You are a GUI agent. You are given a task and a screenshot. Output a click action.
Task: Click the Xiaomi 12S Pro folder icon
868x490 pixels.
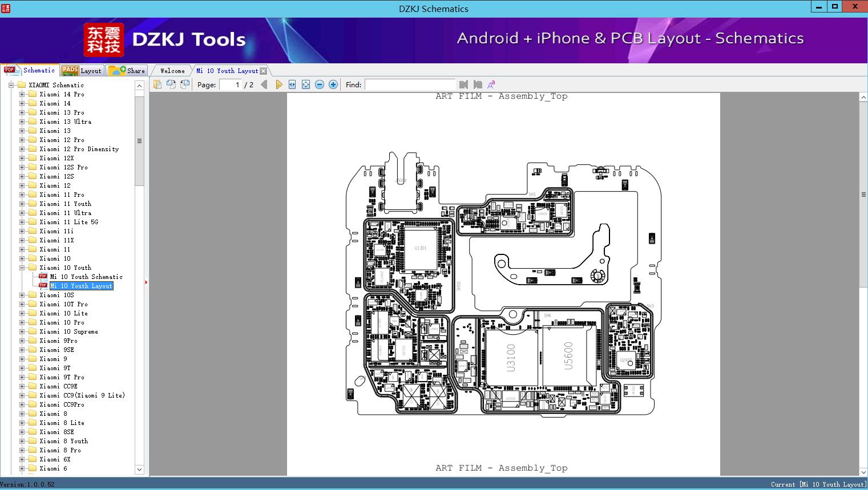[33, 167]
